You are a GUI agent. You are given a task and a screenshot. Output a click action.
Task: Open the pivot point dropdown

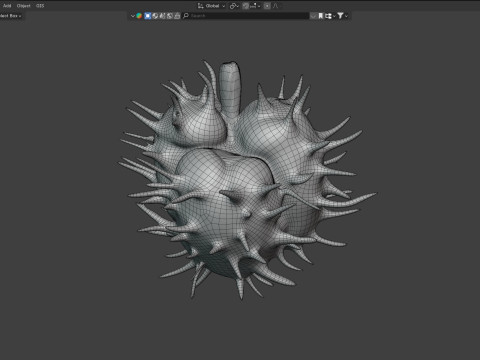[234, 6]
